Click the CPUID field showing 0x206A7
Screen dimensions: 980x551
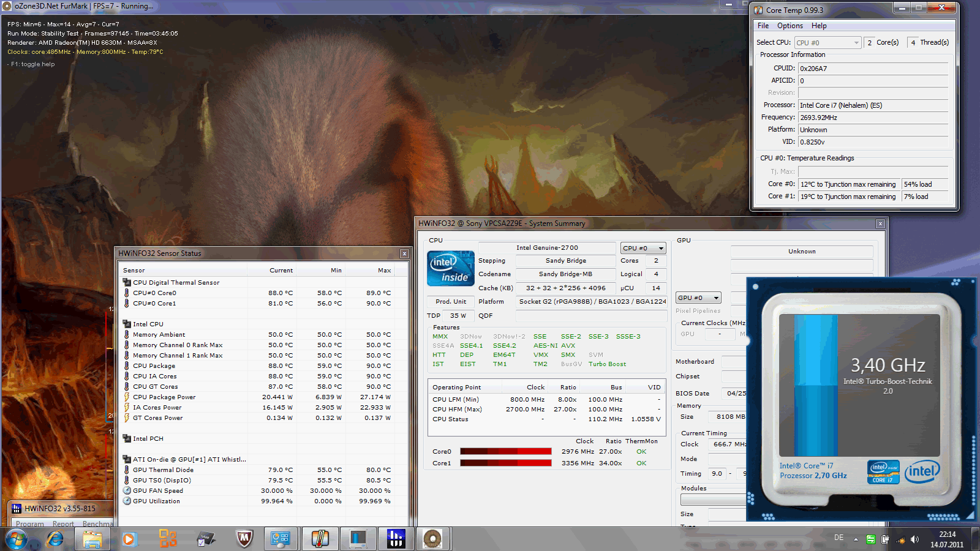[873, 69]
